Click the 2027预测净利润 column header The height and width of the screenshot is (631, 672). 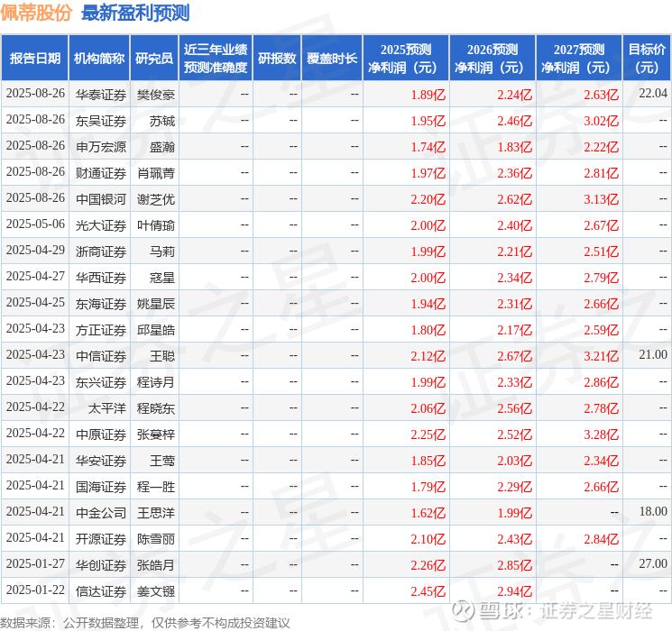pos(579,59)
